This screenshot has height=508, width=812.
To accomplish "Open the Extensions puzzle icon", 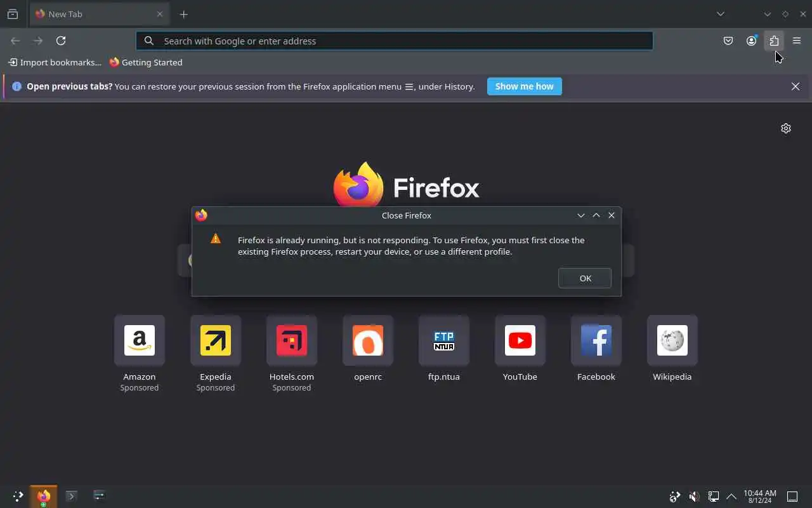I will [774, 41].
